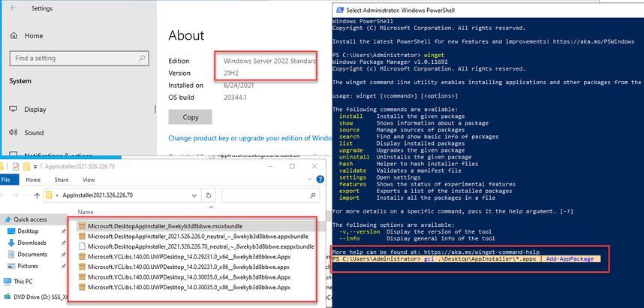644x308 pixels.
Task: Click the Display monitor icon in Settings
Action: (x=14, y=109)
